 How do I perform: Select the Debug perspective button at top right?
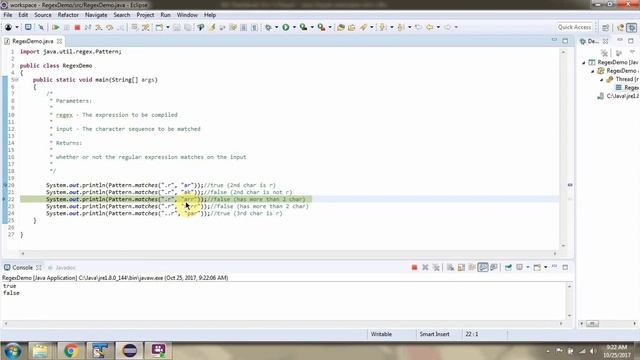(x=631, y=27)
